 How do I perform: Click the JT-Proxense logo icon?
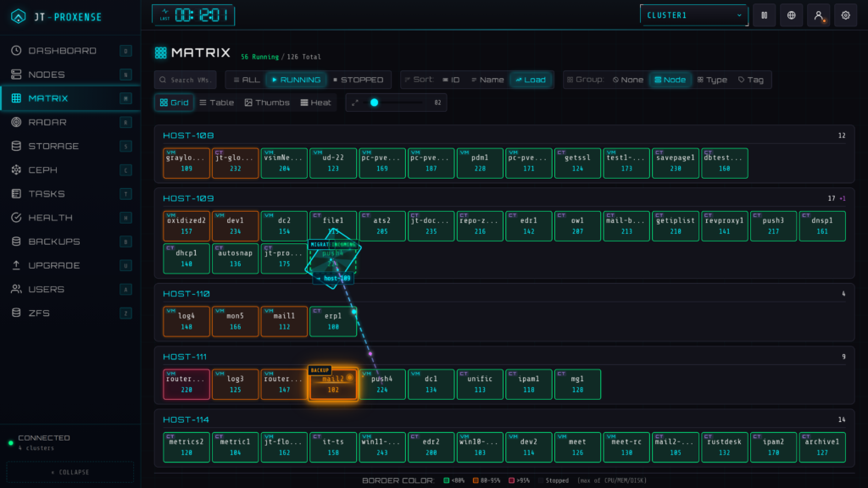pos(19,17)
